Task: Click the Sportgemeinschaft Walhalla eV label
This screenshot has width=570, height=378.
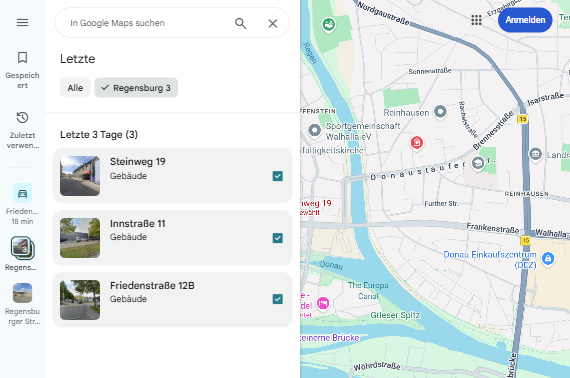Action: tap(362, 131)
